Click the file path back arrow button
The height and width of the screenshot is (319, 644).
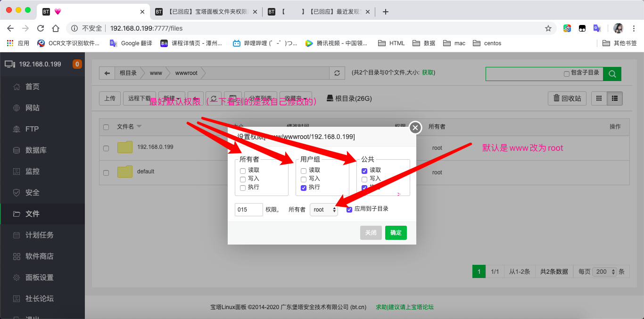[x=107, y=73]
